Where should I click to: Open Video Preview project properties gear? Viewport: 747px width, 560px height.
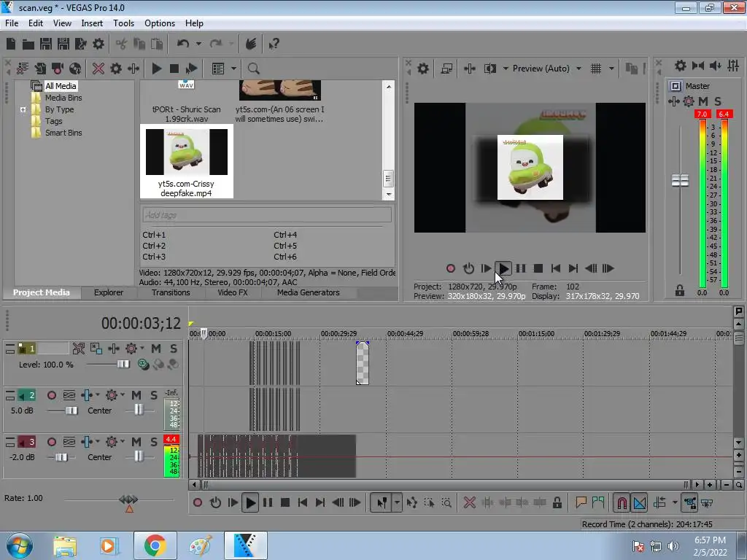(x=423, y=69)
